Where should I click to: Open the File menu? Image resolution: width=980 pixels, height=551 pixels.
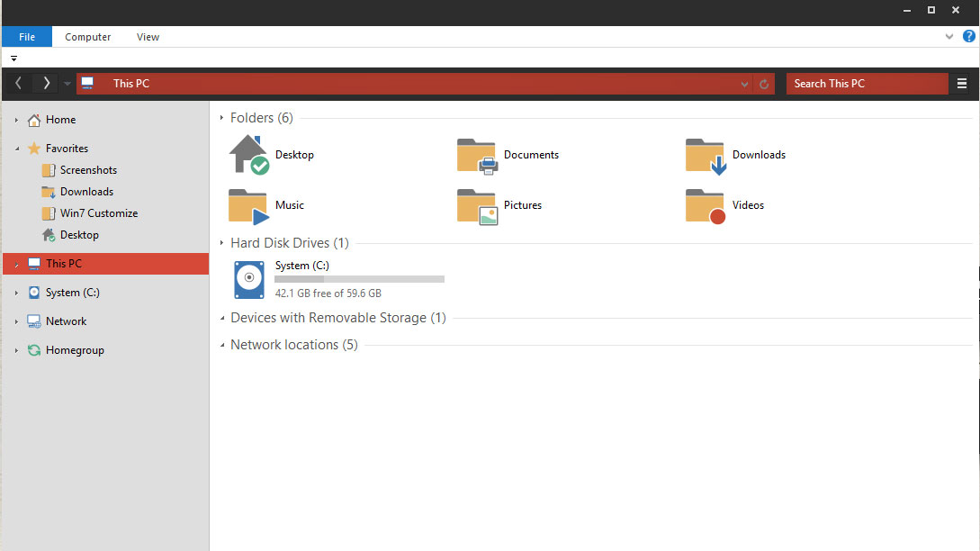27,37
